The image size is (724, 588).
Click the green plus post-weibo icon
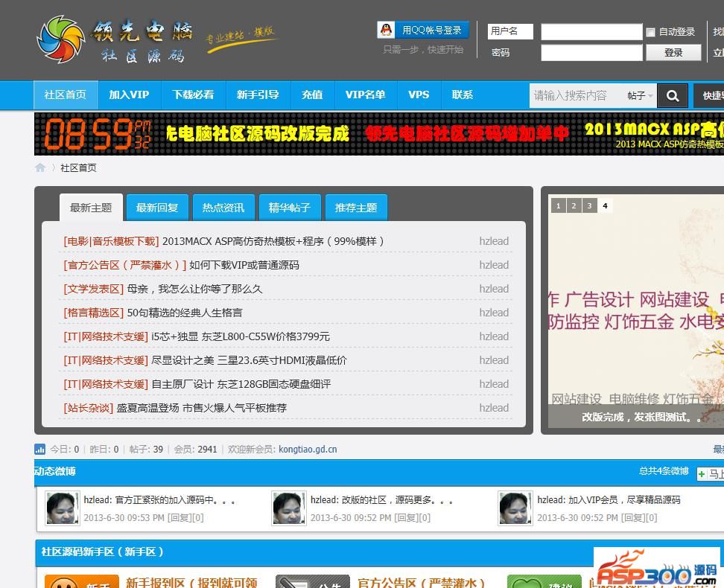pos(702,474)
